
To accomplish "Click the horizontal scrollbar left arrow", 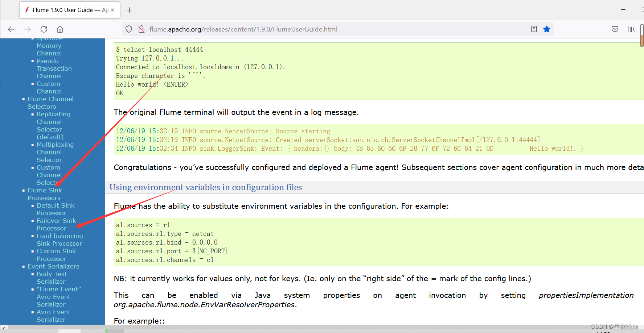I will click(x=4, y=328).
